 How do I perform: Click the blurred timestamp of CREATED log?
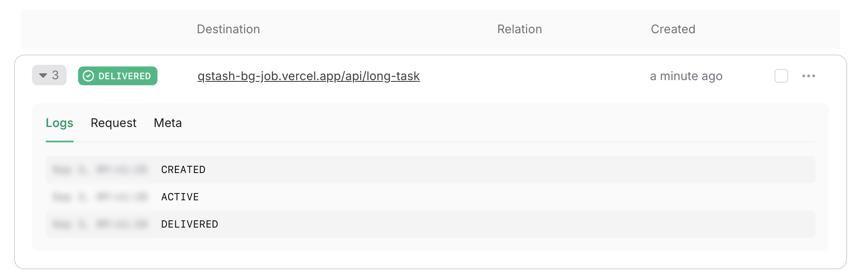[x=100, y=170]
